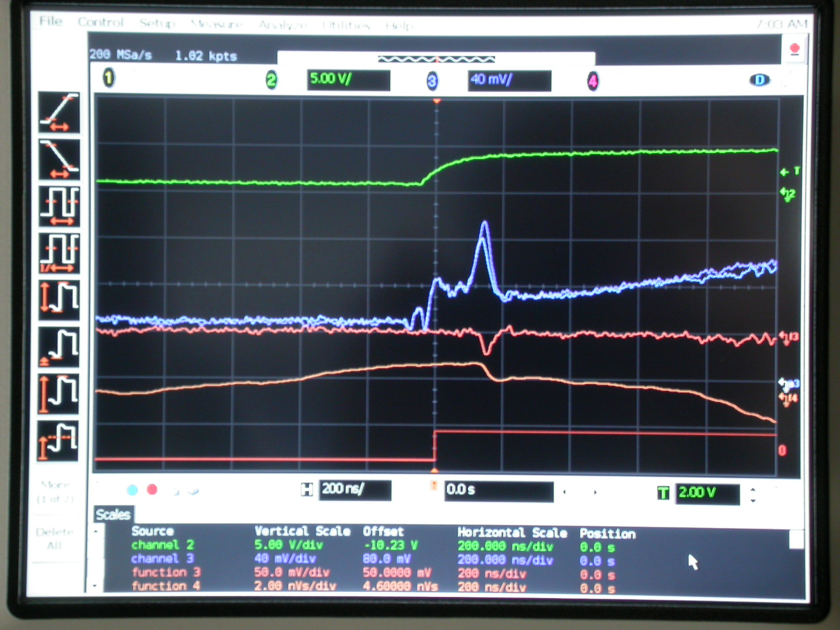The height and width of the screenshot is (630, 840).
Task: Click the More (1 of 2) button
Action: 55,491
